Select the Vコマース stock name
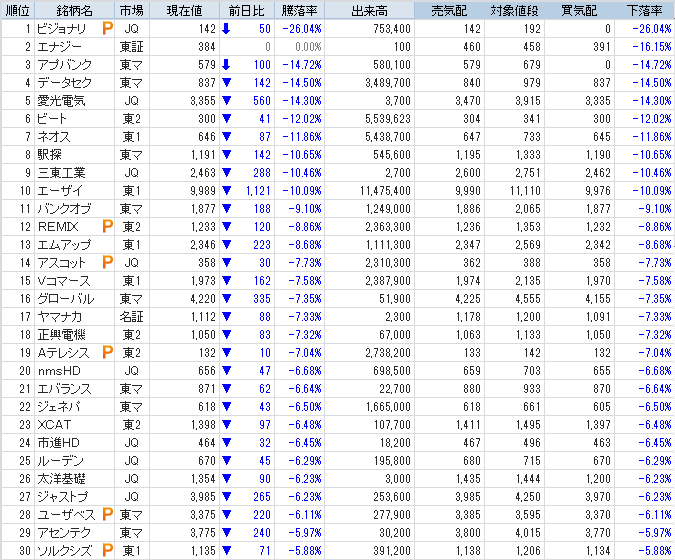The image size is (675, 560). 64,281
